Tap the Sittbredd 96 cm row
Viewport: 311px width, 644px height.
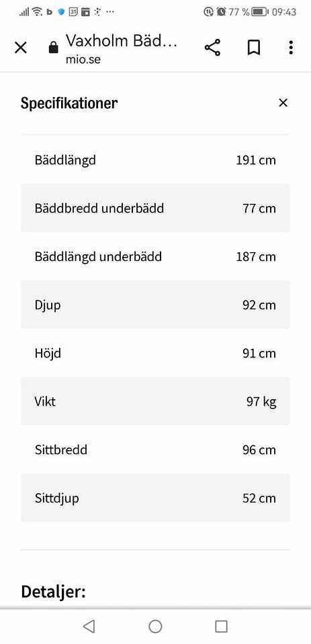[156, 449]
